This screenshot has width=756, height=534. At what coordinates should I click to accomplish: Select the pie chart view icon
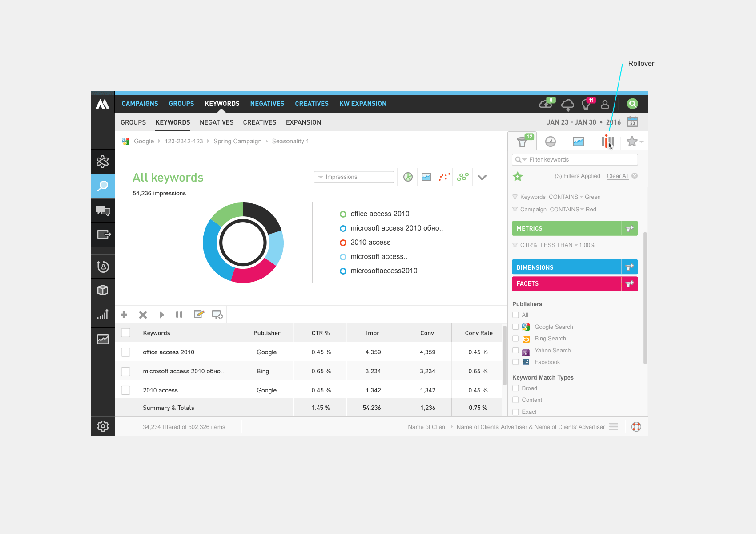click(x=408, y=177)
